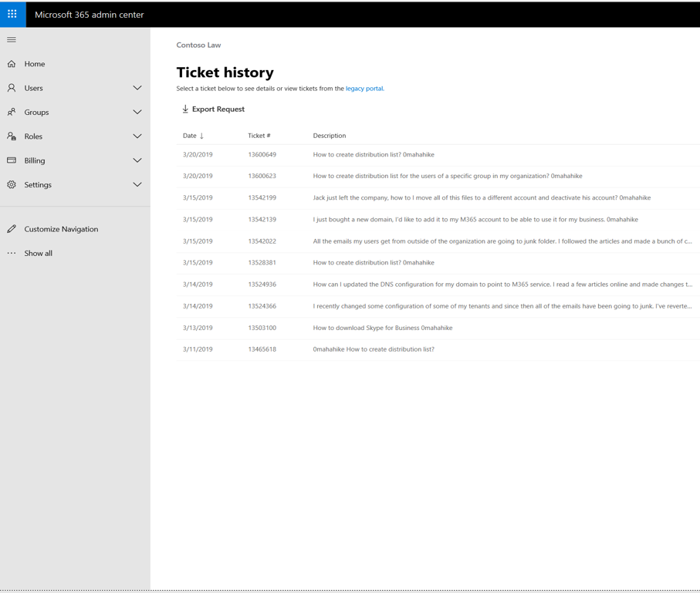Screen dimensions: 700x593
Task: Select 'I just bought a new domain' description
Action: click(x=475, y=220)
